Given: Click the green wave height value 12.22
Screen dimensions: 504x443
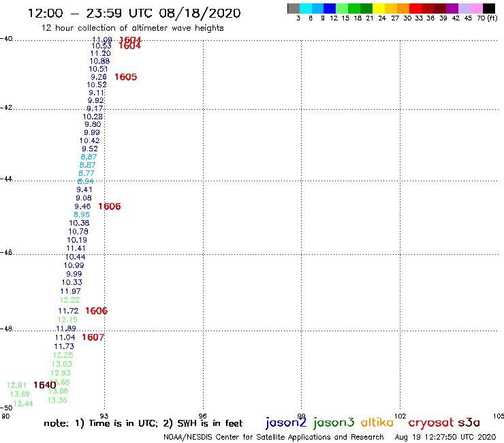Looking at the screenshot, I should [69, 300].
